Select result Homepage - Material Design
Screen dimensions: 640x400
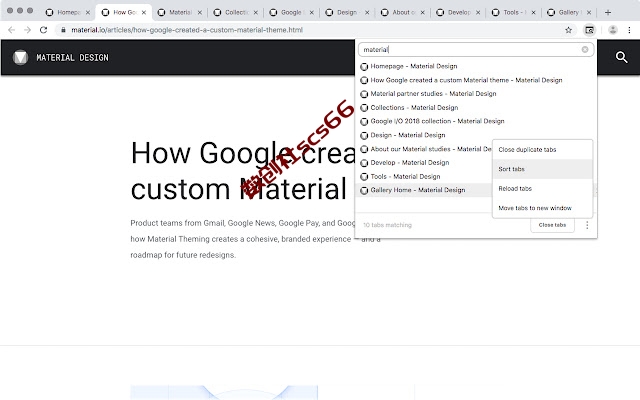(476, 66)
